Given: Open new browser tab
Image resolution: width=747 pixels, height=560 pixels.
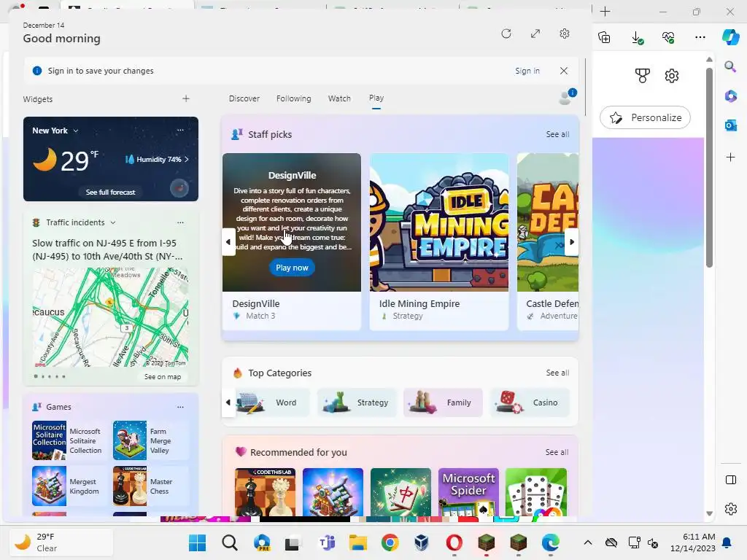Looking at the screenshot, I should (605, 12).
